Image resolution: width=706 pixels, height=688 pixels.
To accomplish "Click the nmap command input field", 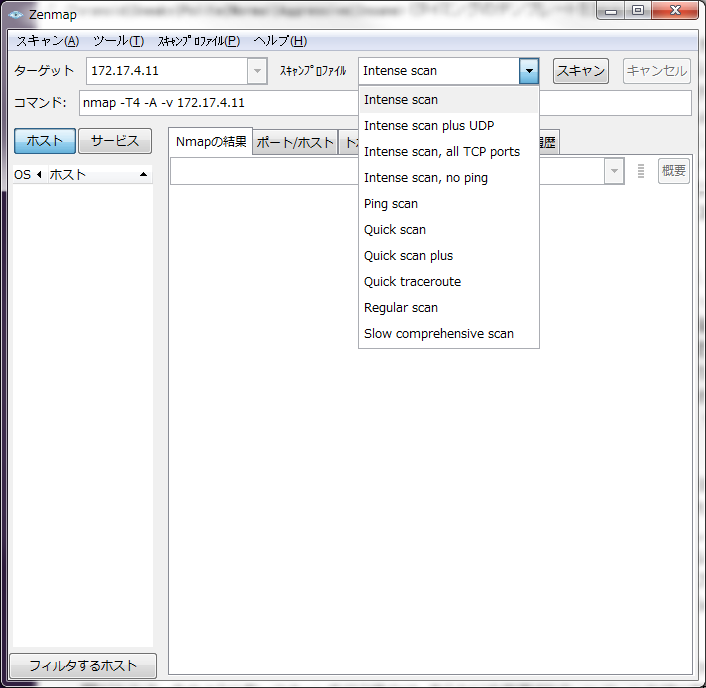I will (385, 103).
